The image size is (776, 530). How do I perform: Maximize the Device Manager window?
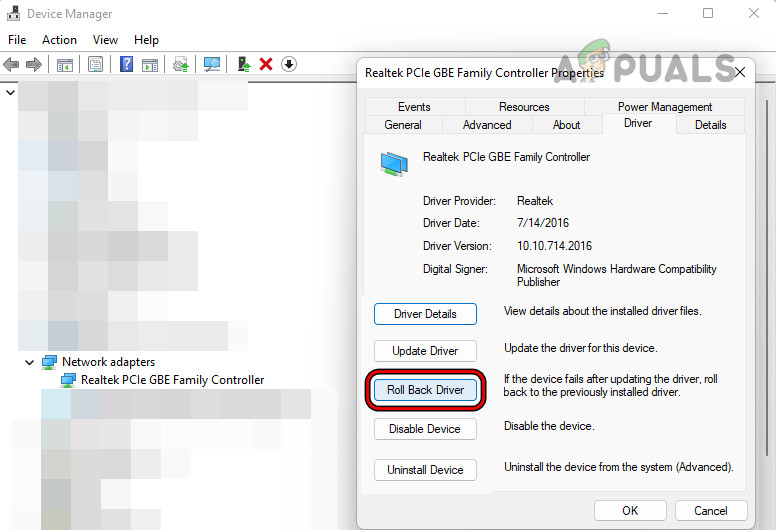pyautogui.click(x=708, y=13)
